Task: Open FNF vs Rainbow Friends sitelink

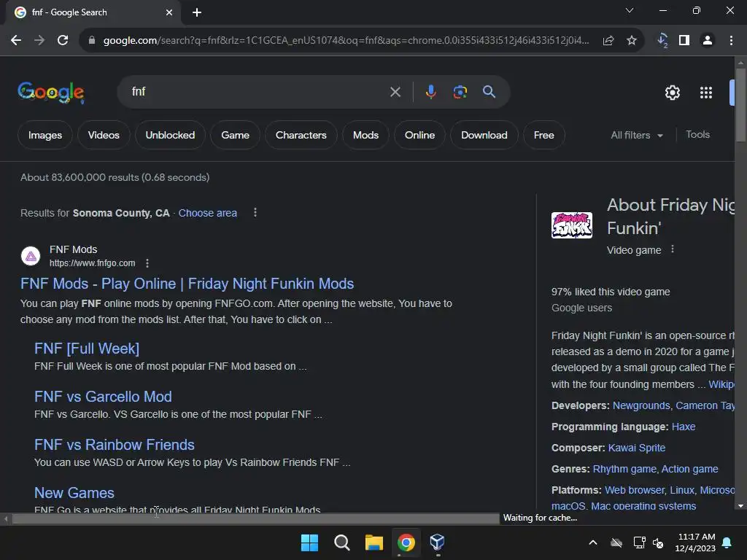Action: click(115, 445)
